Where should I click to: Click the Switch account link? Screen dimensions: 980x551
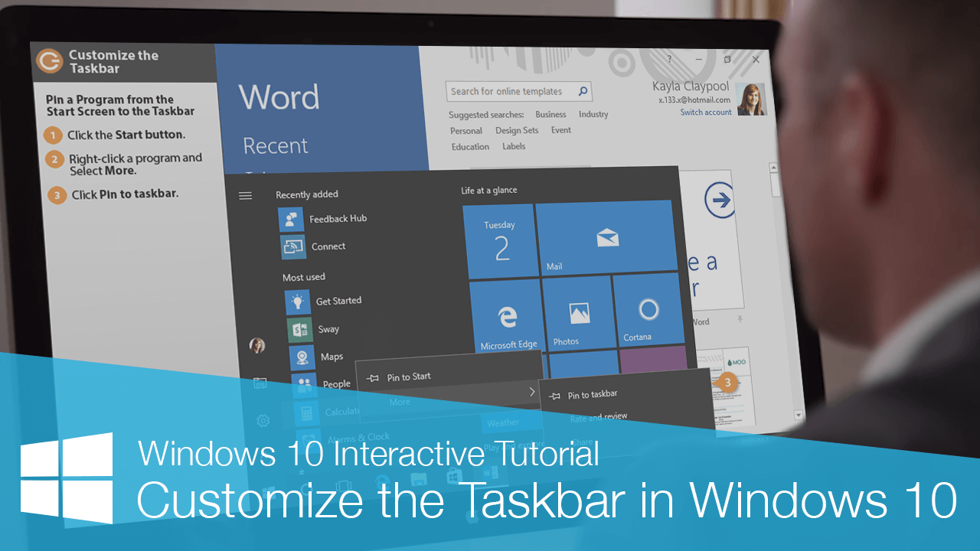[x=706, y=112]
